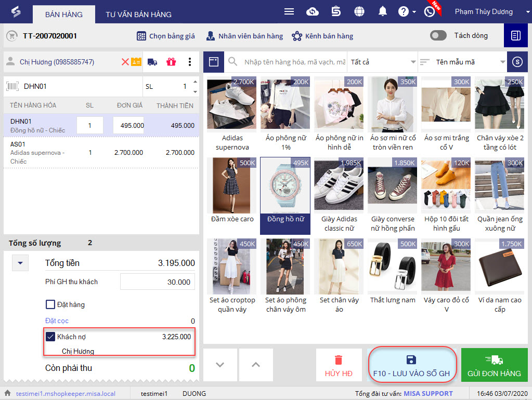Check the Đặt hàng checkbox
This screenshot has width=532, height=400.
[x=50, y=304]
